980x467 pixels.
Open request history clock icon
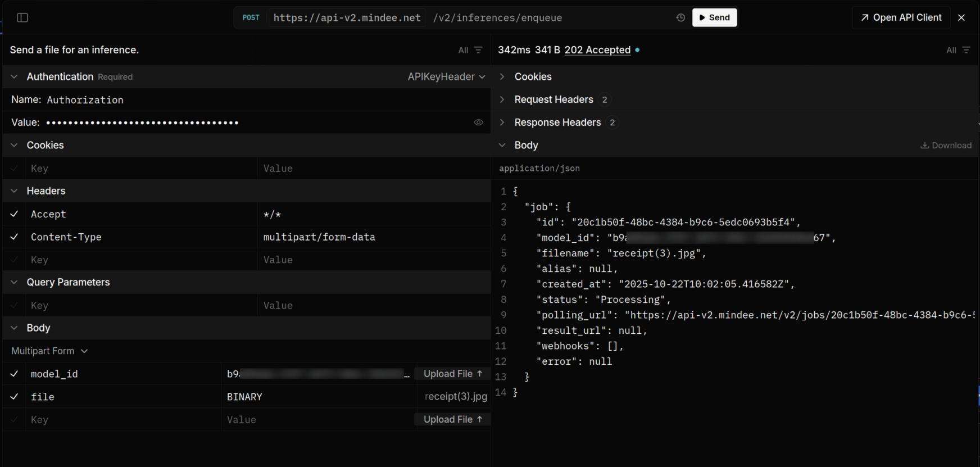[680, 18]
